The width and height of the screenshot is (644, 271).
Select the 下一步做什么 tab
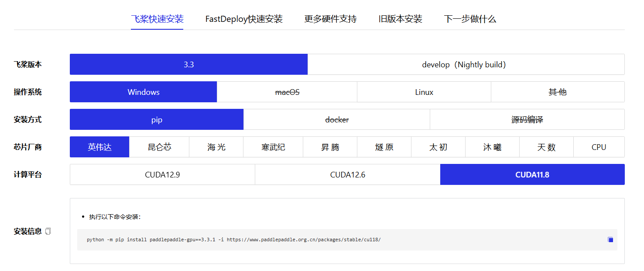click(470, 19)
